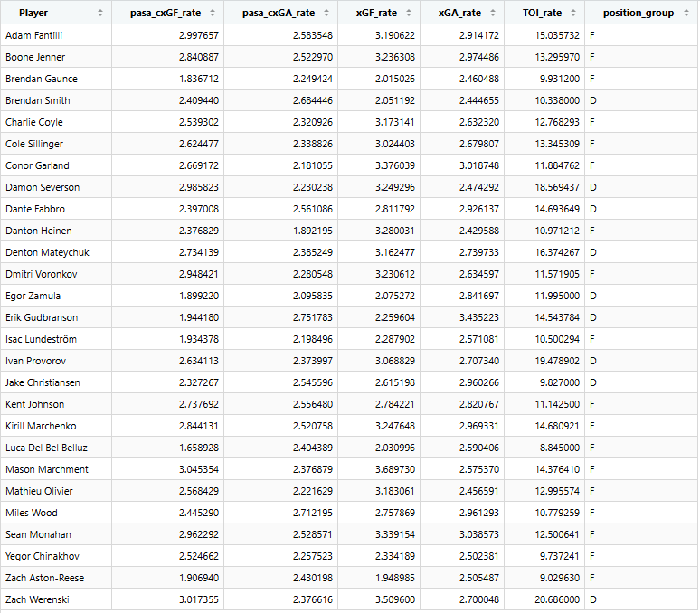
Task: Click TOI value 18.569437 for Damon Severson
Action: pyautogui.click(x=557, y=187)
